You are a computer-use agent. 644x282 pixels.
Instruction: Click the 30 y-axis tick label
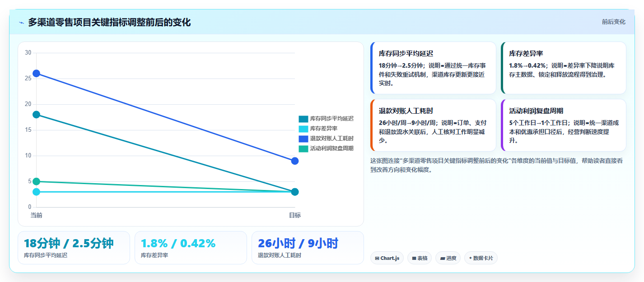pyautogui.click(x=28, y=53)
